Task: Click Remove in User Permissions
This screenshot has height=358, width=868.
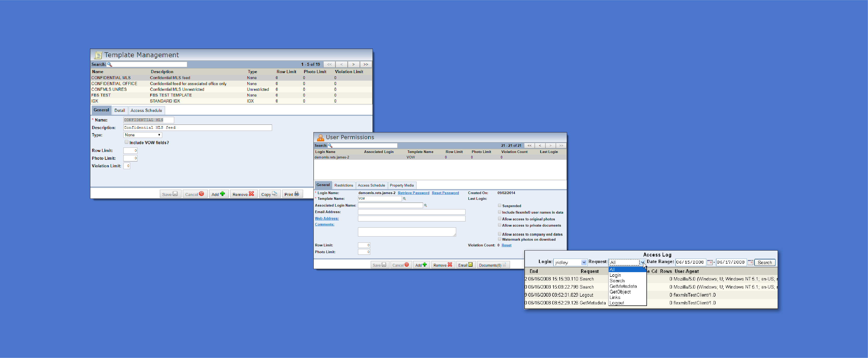Action: pos(443,265)
